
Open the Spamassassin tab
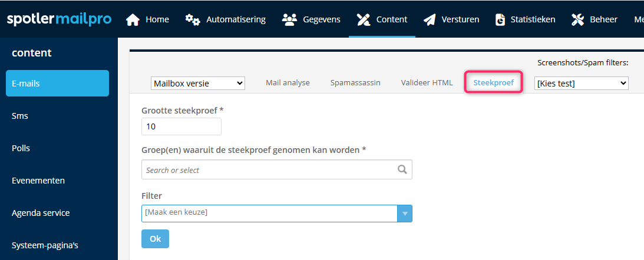[x=355, y=83]
